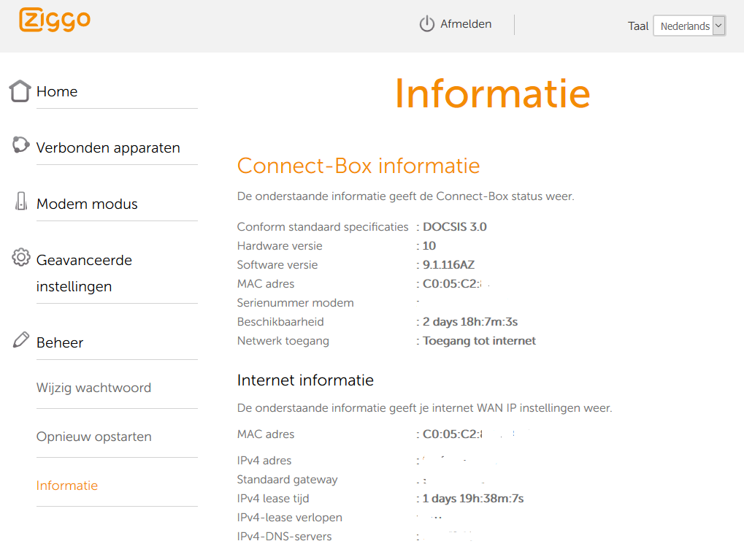
Task: Click the 'IPv4-lease verlopen' label
Action: pos(289,517)
